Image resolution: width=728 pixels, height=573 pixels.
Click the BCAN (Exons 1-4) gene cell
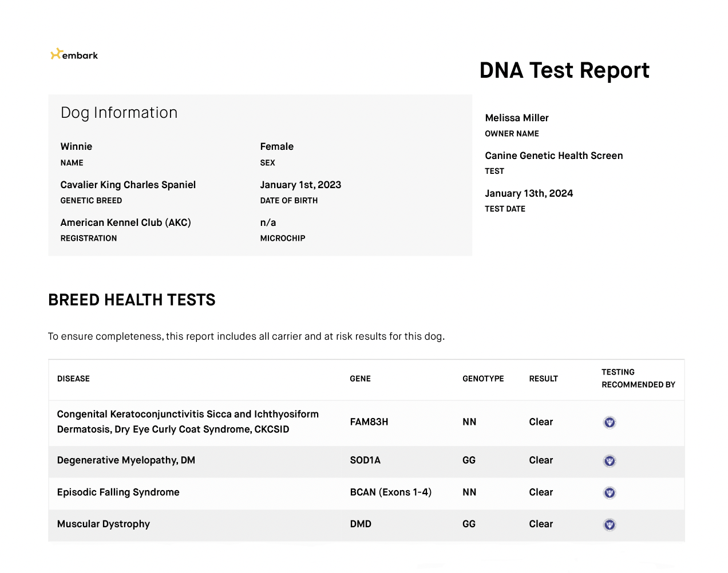(390, 492)
